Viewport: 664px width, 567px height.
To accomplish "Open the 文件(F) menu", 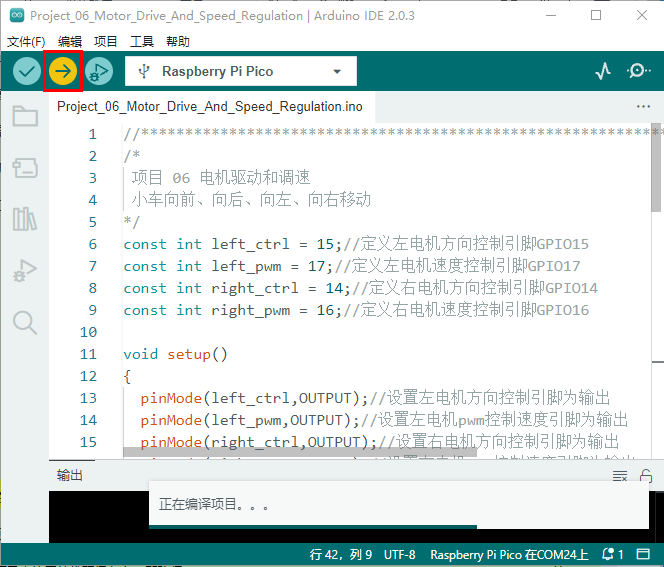I will tap(26, 41).
